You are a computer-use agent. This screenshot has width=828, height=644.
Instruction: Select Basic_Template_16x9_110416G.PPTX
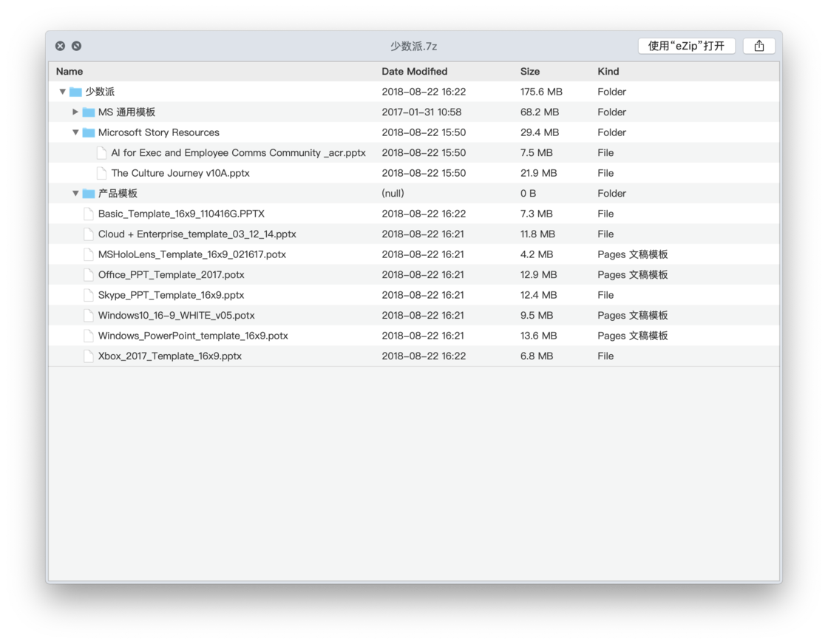click(x=181, y=214)
